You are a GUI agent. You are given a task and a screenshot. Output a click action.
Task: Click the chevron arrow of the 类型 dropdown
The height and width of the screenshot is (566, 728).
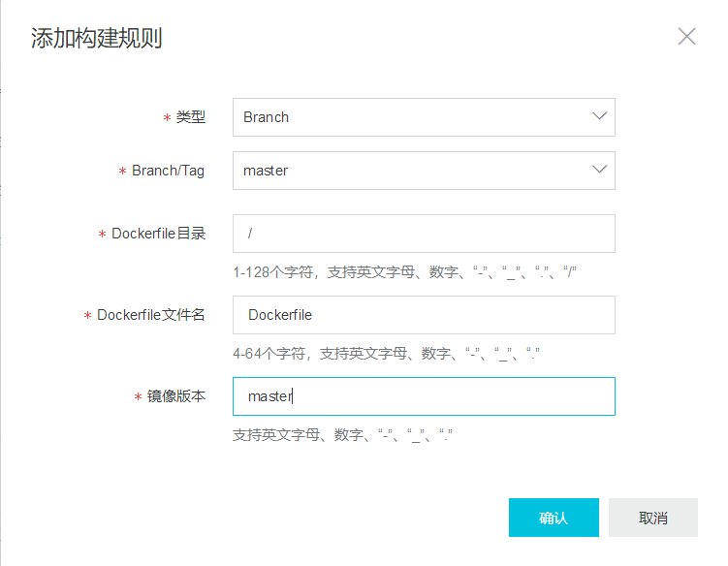click(x=599, y=116)
